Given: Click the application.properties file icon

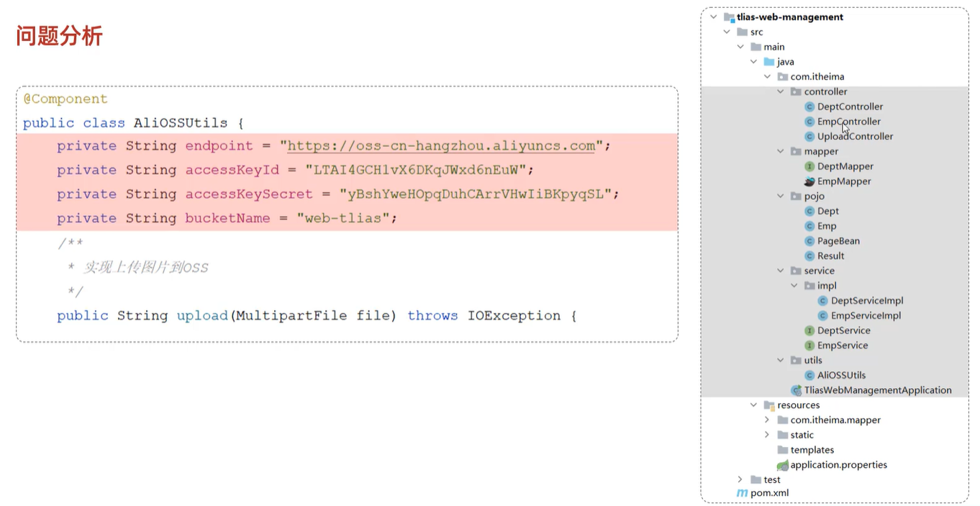Looking at the screenshot, I should coord(783,465).
